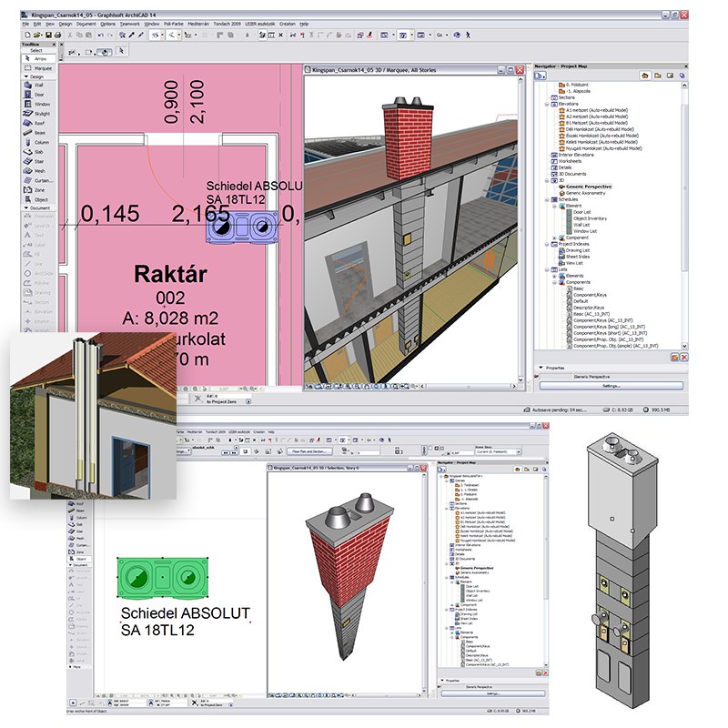Click Floor Plan and Section... button in lower window
Image resolution: width=728 pixels, height=728 pixels.
[309, 451]
